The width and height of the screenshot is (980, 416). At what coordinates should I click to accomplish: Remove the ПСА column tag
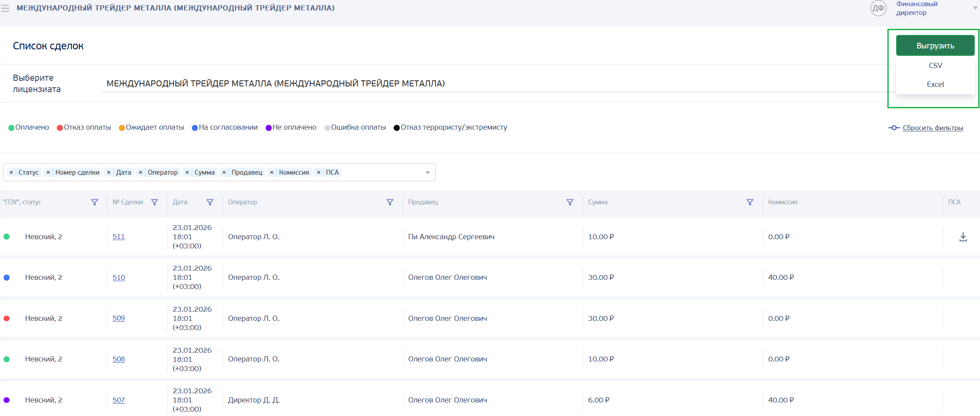coord(319,172)
